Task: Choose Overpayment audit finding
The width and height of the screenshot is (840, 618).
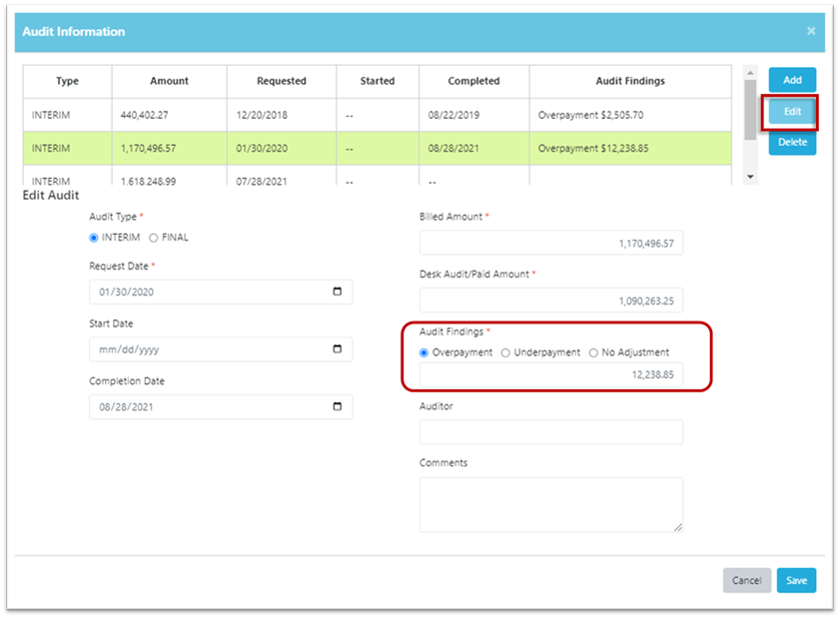Action: click(424, 352)
